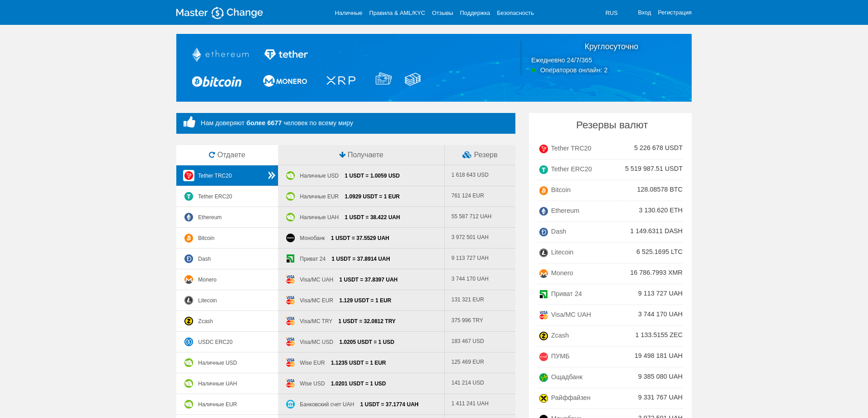Click the Монобанк icon in Получаете column
The image size is (868, 418).
[x=290, y=238]
